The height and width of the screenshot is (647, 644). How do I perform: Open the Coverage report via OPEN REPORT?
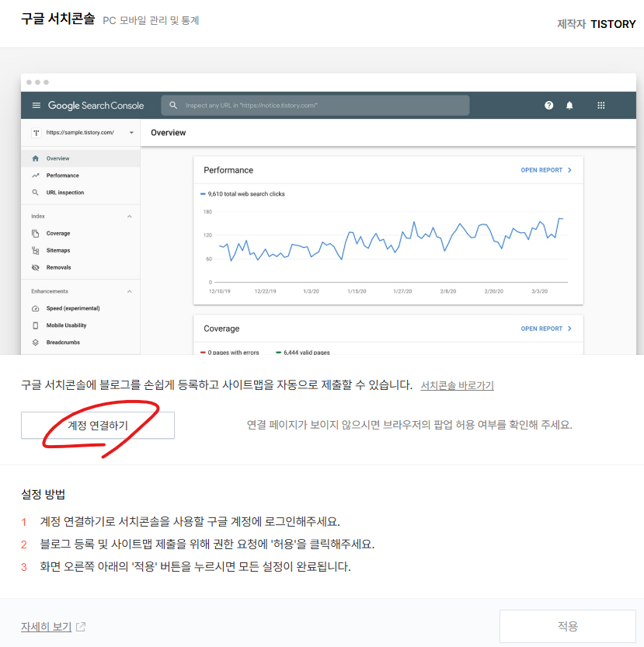[x=541, y=329]
